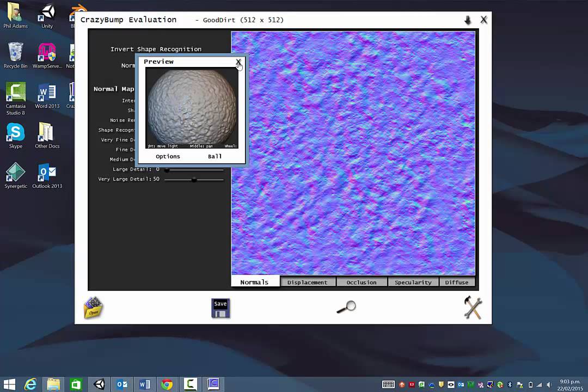Click the network signal tray icon
This screenshot has height=392, width=588.
pyautogui.click(x=540, y=385)
